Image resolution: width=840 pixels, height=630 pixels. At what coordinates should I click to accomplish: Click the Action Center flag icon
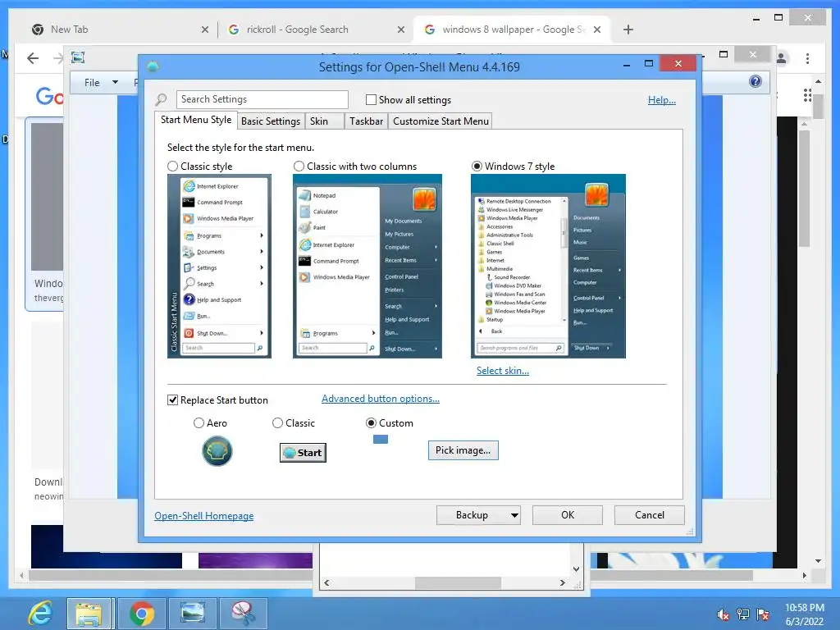(763, 614)
